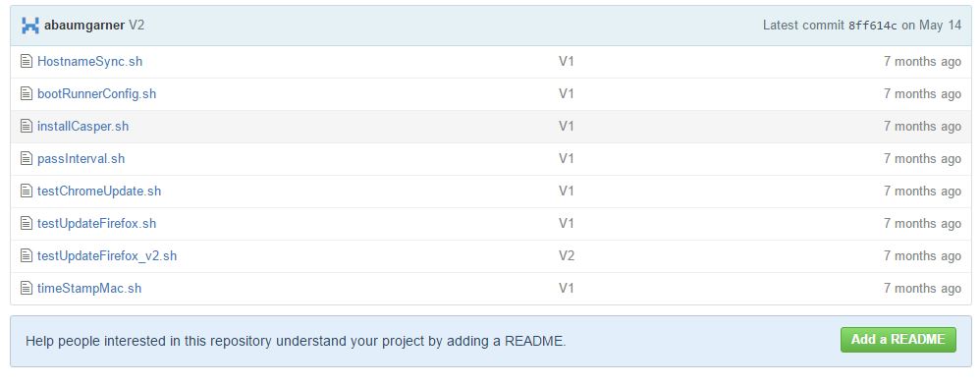The height and width of the screenshot is (384, 980).
Task: Click the file icon beside testUpdateFirefox_v2.sh
Action: pyautogui.click(x=27, y=255)
